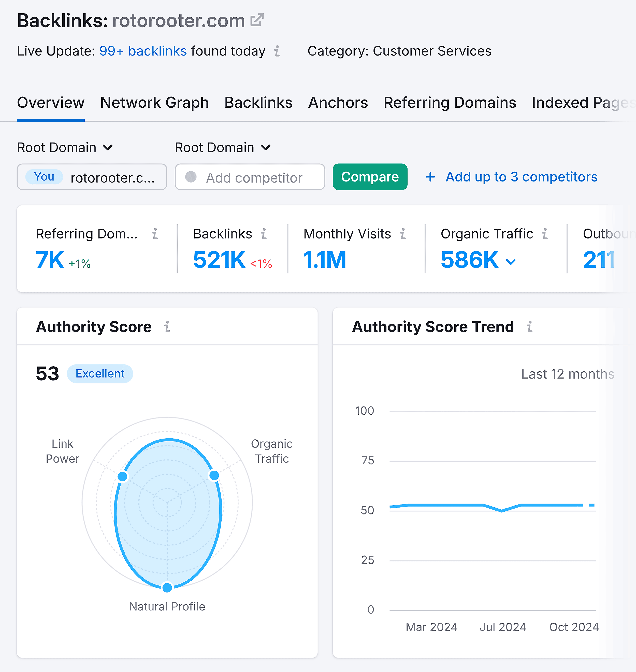Open the Anchors tab
The height and width of the screenshot is (672, 636).
pos(338,102)
